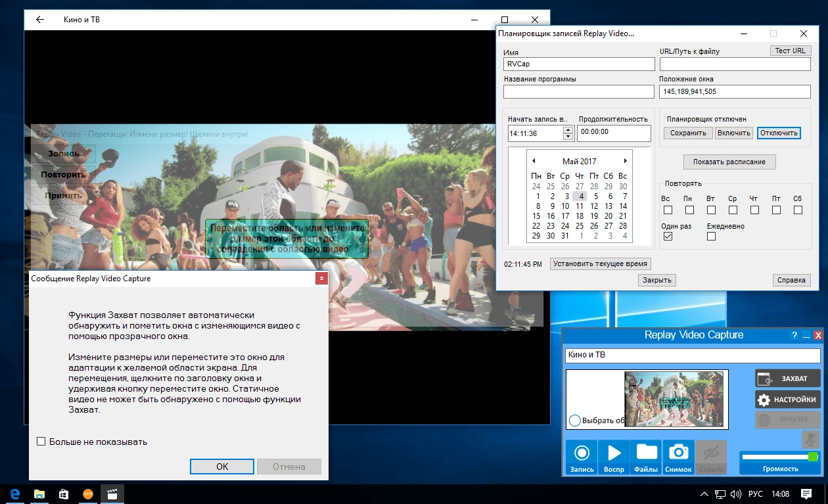Uncheck the Один раз checkbox
This screenshot has width=828, height=504.
click(x=668, y=237)
